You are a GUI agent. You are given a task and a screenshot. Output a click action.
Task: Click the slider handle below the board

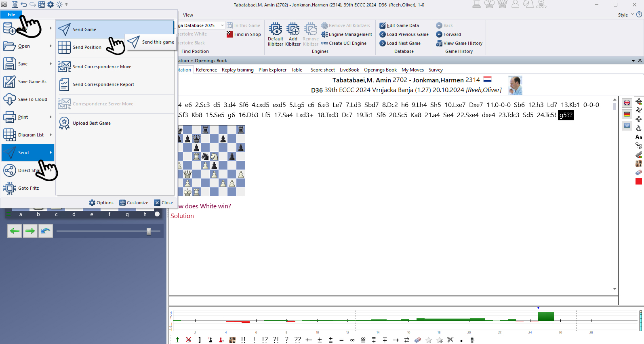[149, 231]
